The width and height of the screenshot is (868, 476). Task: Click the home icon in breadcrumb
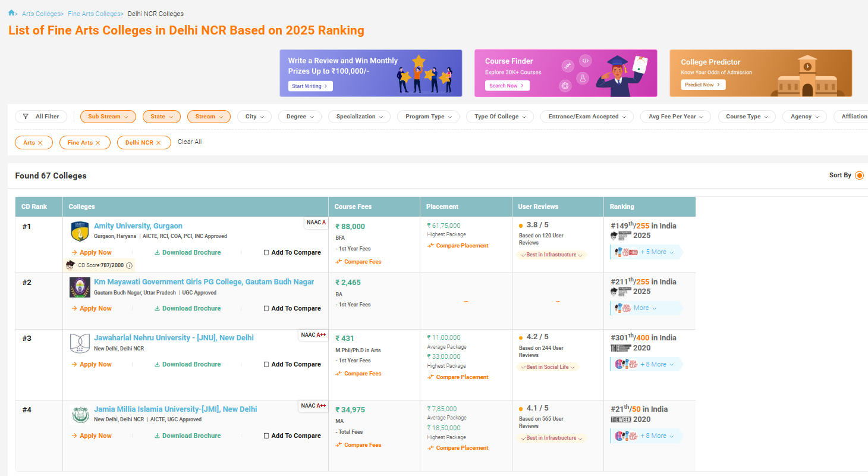[x=11, y=13]
